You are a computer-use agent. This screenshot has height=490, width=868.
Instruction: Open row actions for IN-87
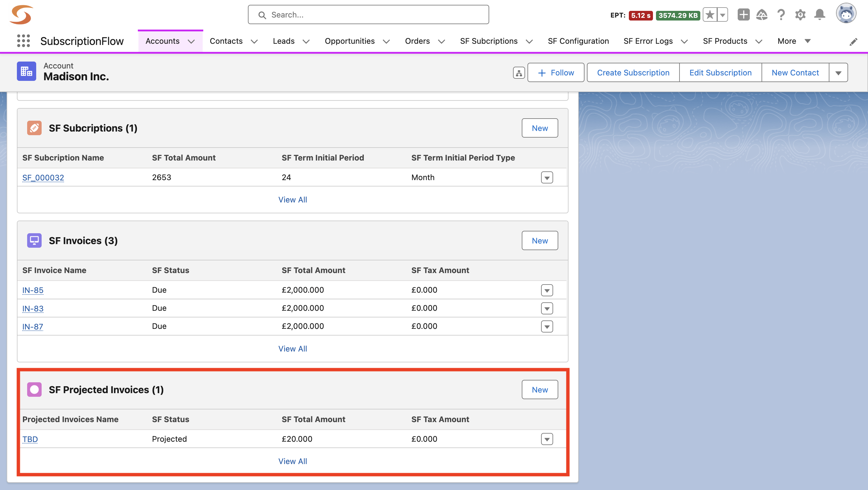tap(547, 326)
